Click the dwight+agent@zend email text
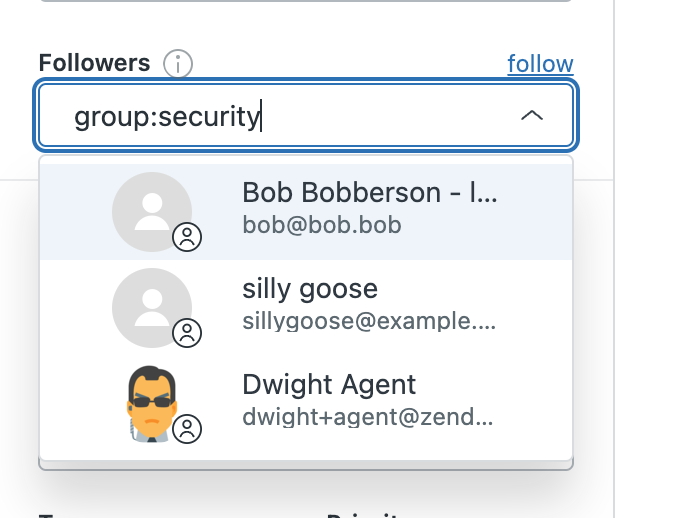This screenshot has width=674, height=518. [368, 416]
